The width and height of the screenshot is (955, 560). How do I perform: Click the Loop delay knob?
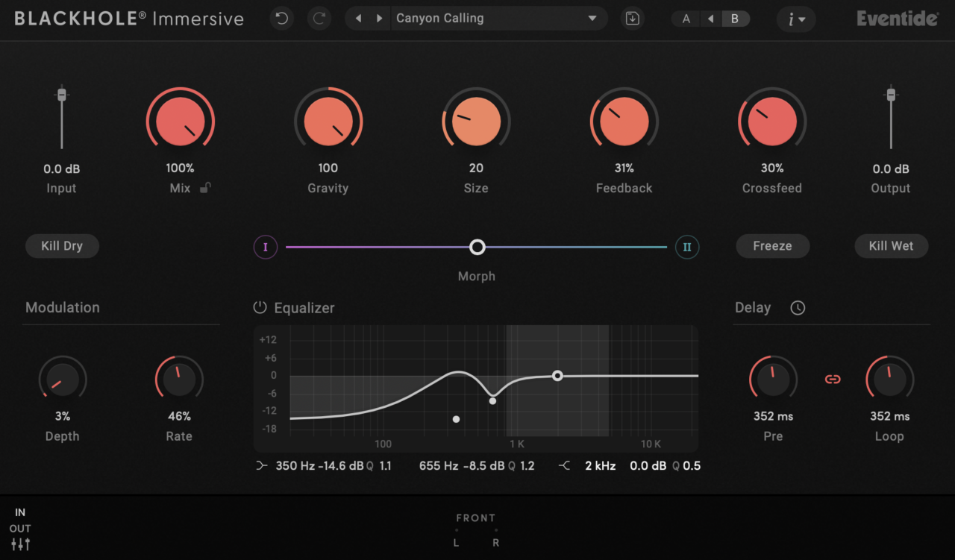pos(889,379)
